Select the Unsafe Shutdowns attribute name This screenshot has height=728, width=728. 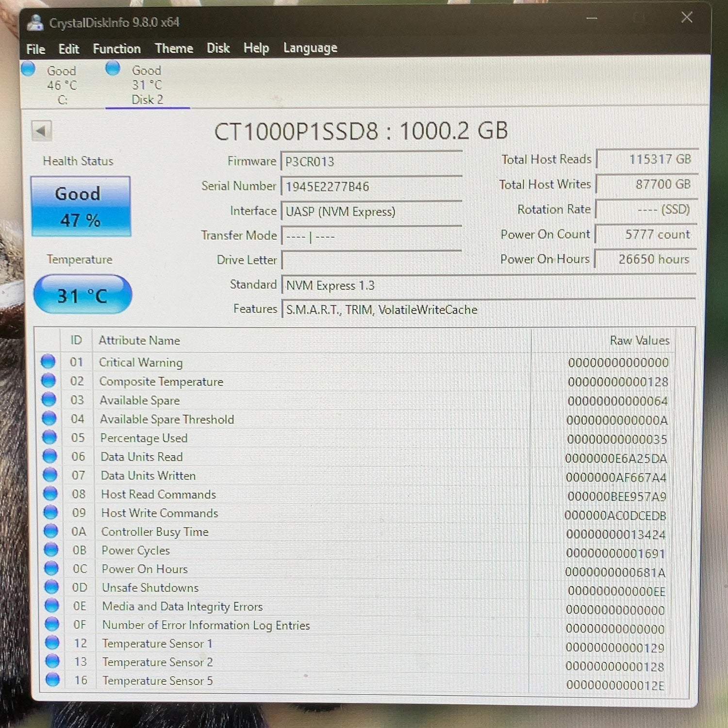tap(150, 588)
